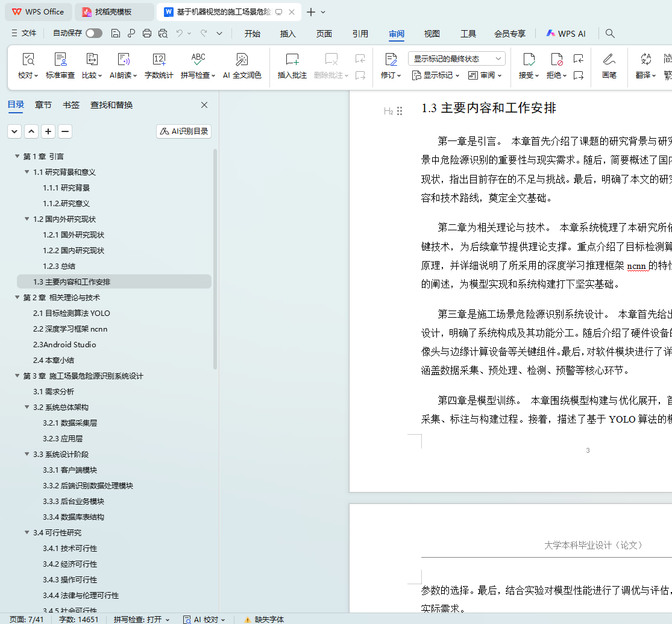The width and height of the screenshot is (672, 624).
Task: Toggle the 自动保存 autosave switch
Action: (94, 34)
